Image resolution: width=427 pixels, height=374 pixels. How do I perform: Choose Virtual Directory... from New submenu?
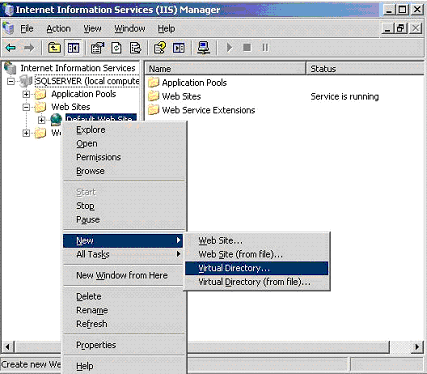(257, 268)
